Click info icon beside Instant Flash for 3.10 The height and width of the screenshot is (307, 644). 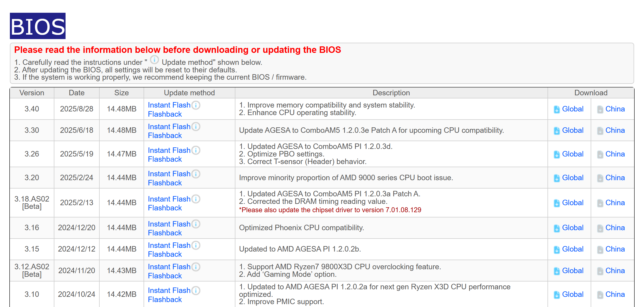(x=196, y=291)
